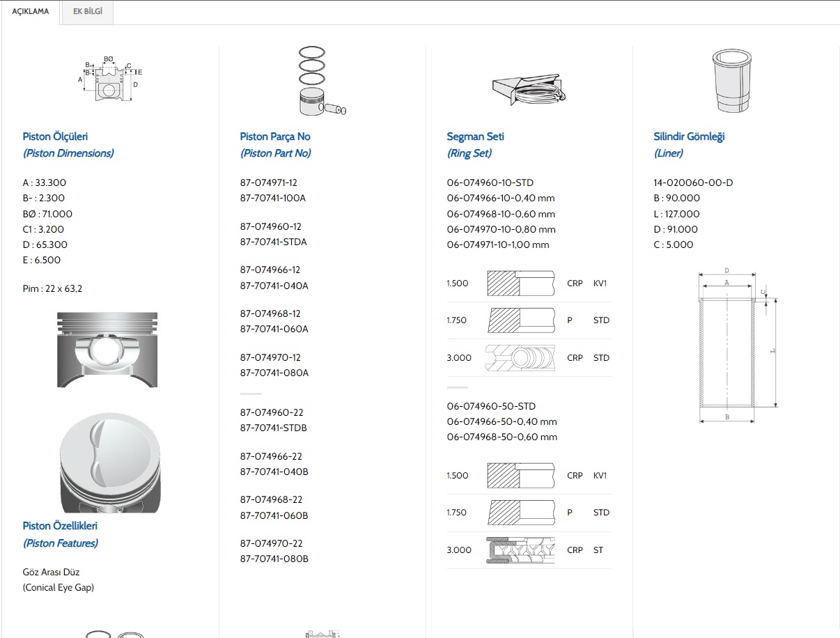Click the ring set box icon
Viewport: 840px width, 638px height.
tap(529, 86)
